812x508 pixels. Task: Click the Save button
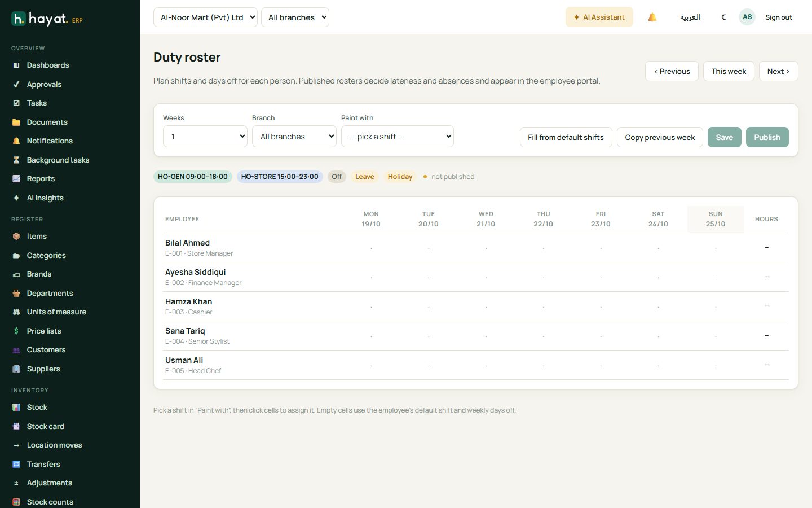(725, 137)
